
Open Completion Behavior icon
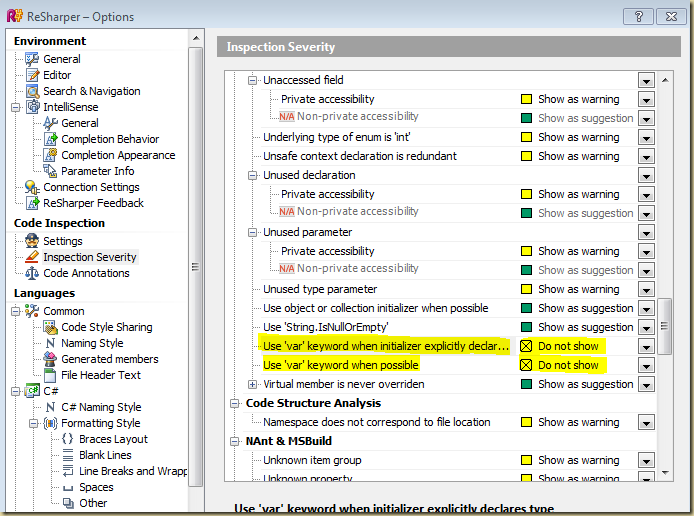tap(50, 139)
